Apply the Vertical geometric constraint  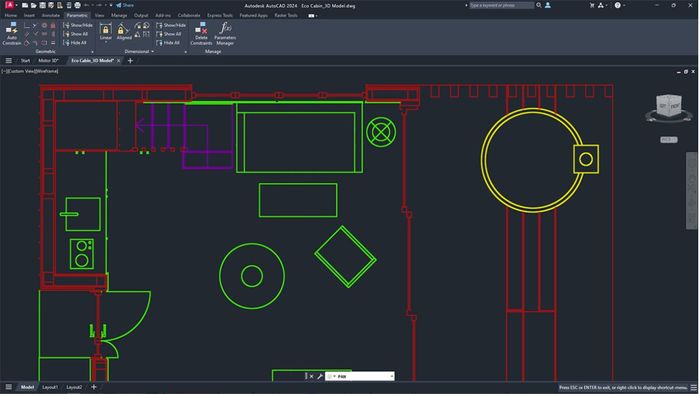pos(53,34)
